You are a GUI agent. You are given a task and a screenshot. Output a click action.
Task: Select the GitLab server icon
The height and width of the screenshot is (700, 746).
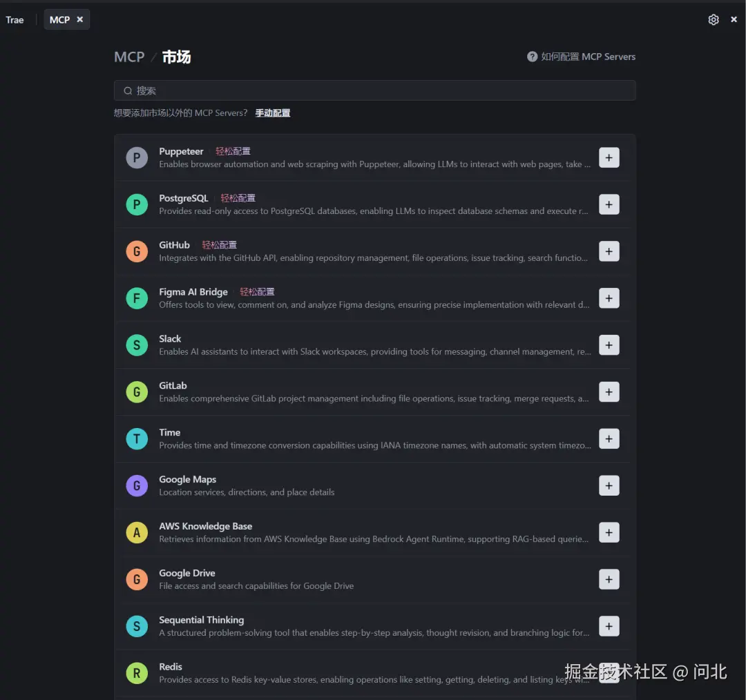pos(137,392)
